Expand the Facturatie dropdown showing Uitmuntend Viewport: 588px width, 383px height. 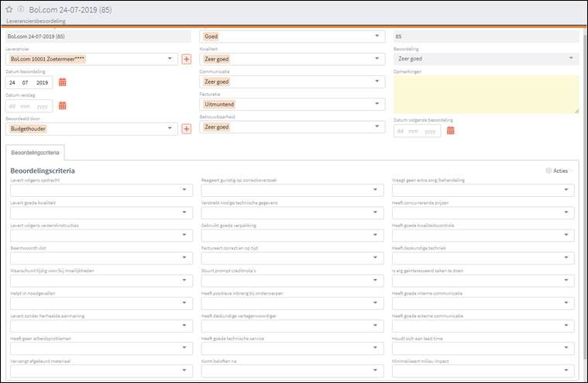377,104
